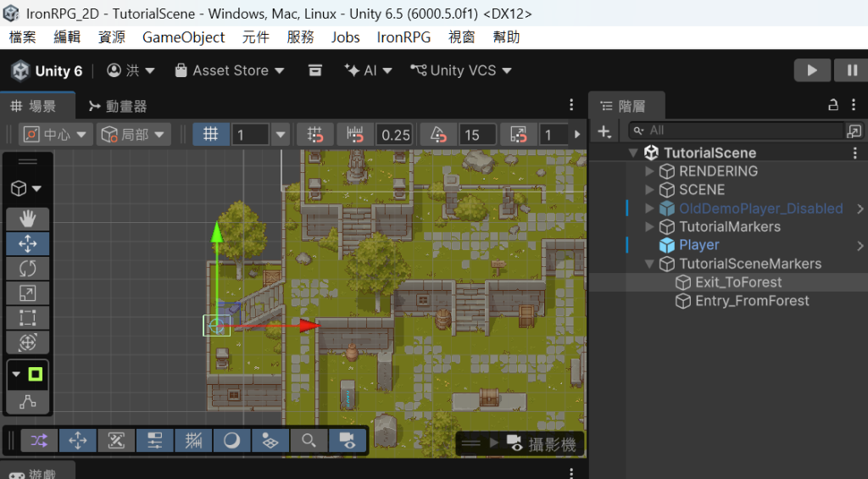Select the Move tool in the scene toolbar
The width and height of the screenshot is (868, 479).
(x=28, y=243)
